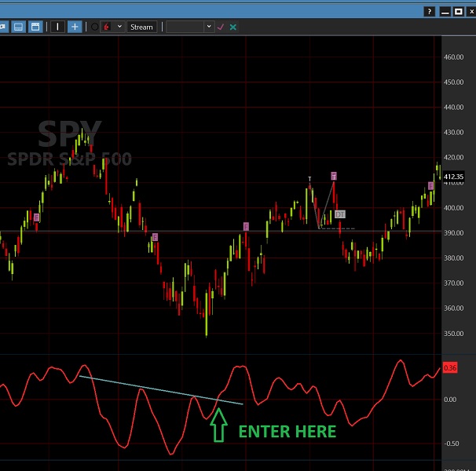476x471 pixels.
Task: Open the empty combo box dropdown arrow
Action: point(209,27)
